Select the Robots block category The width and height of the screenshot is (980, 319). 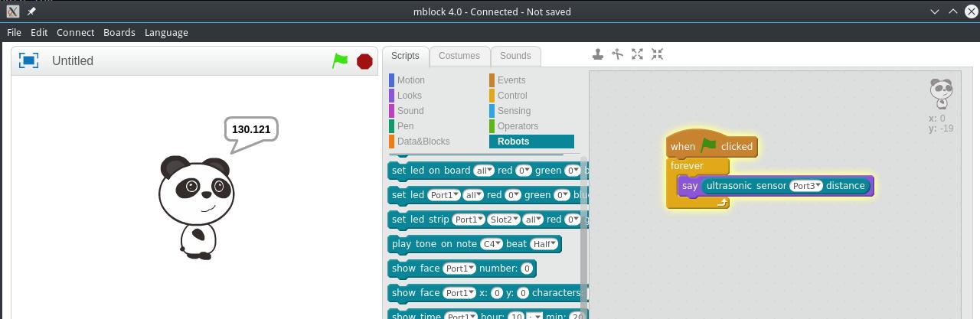[x=531, y=142]
